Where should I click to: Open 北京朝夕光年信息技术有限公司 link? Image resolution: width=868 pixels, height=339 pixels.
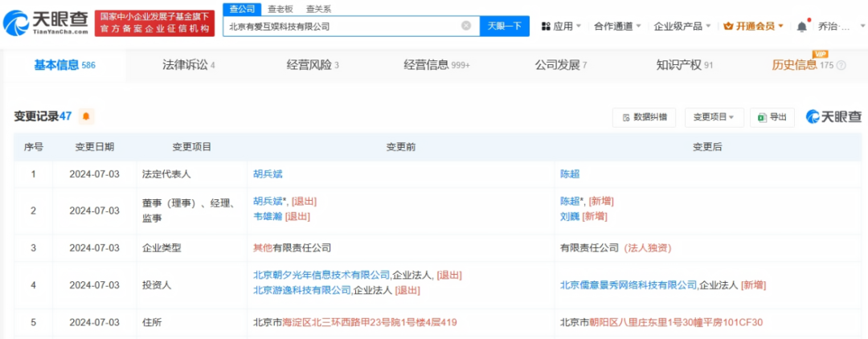coord(321,274)
